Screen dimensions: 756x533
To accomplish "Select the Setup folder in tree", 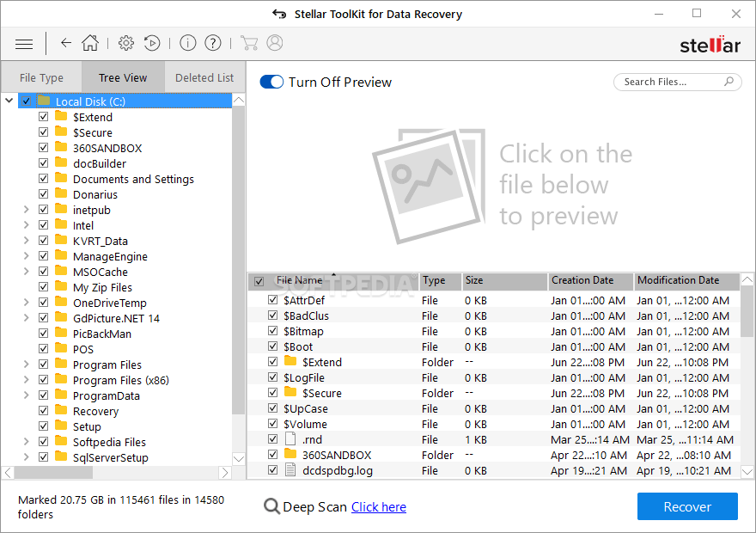I will click(87, 426).
